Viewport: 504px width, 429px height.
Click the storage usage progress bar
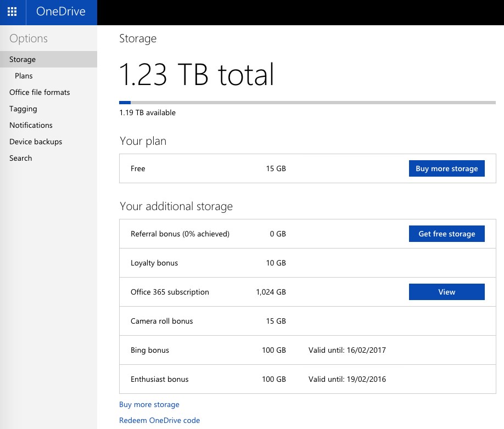click(x=307, y=103)
